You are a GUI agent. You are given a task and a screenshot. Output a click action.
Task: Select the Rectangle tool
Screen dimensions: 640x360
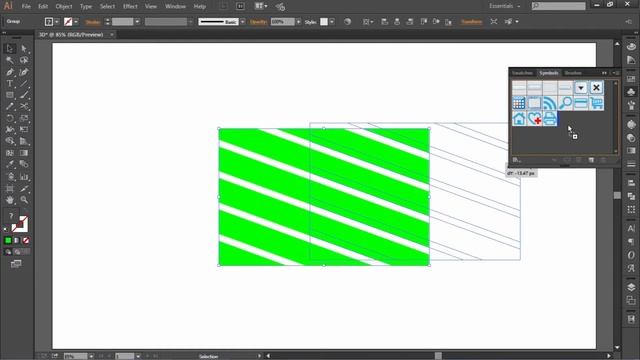click(10, 95)
